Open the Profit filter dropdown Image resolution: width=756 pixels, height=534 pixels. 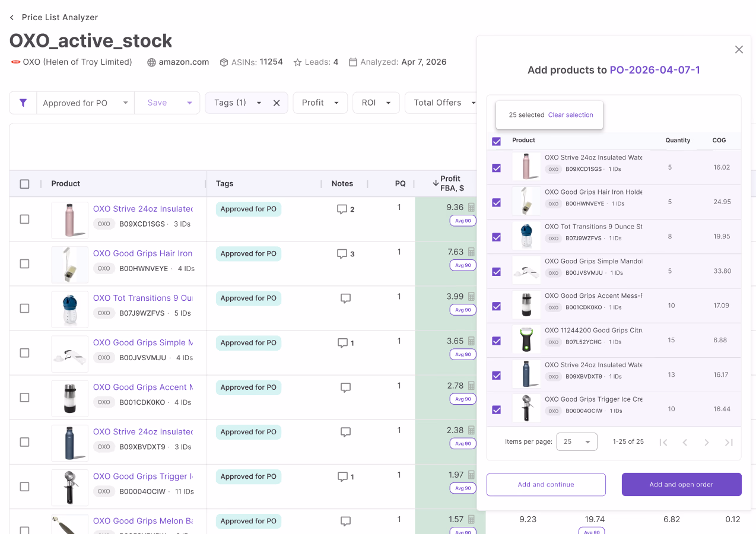320,103
